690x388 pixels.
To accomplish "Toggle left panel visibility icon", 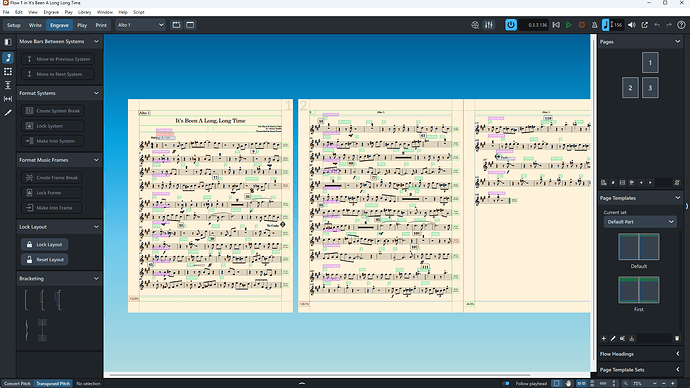I will [8, 42].
